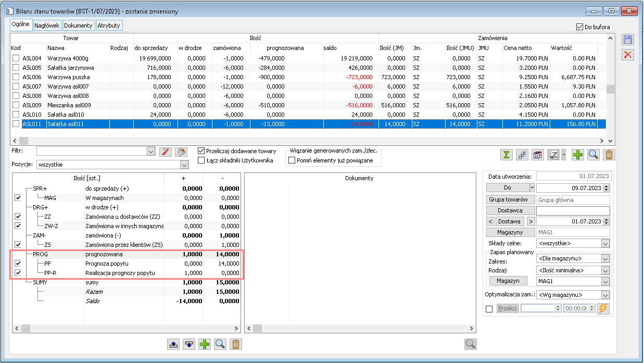Expand the Składy celne dropdown
Screen dimensions: 644x363
[604, 243]
